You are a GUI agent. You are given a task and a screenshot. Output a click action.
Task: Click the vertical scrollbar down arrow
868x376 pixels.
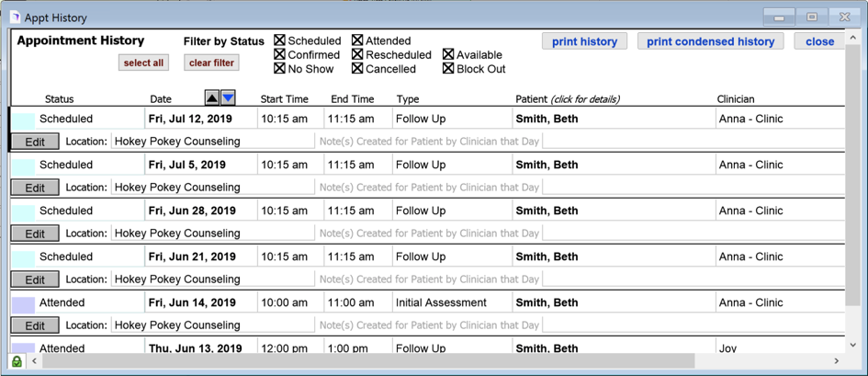853,345
